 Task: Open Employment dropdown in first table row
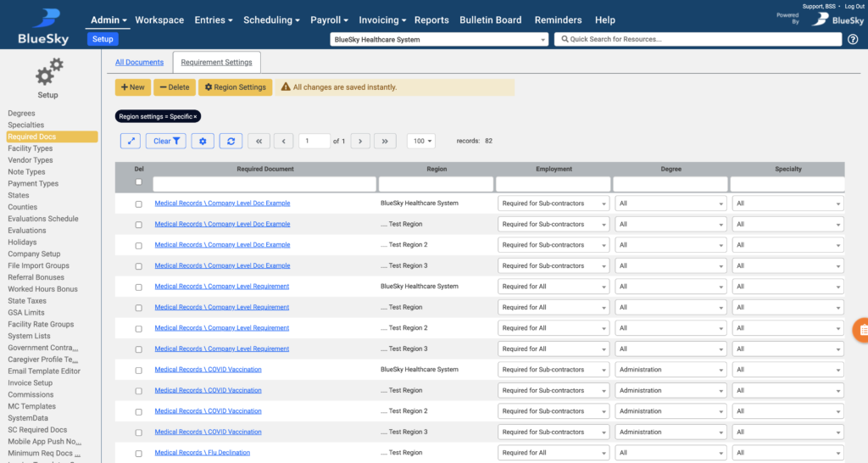(554, 204)
